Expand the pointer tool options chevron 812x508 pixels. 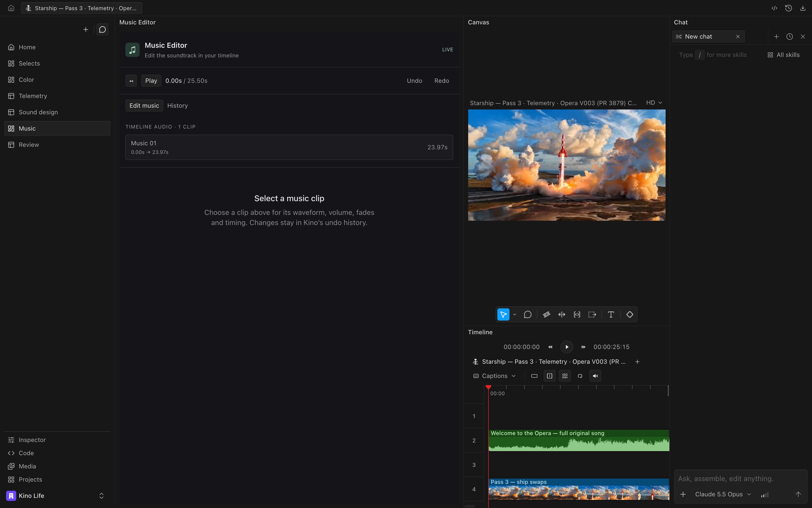pos(515,315)
